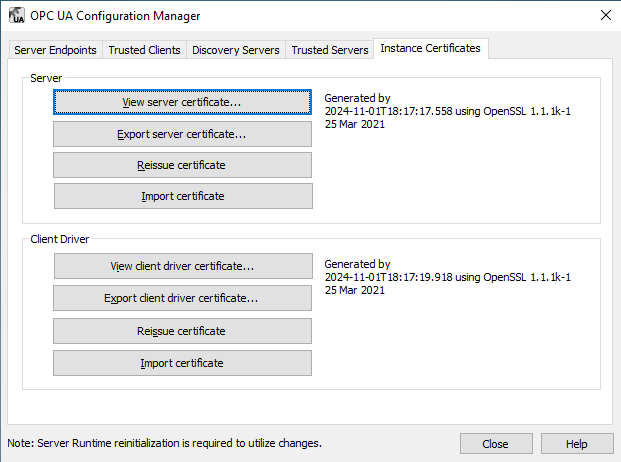
Task: Switch to the Server Endpoints tab
Action: point(56,49)
